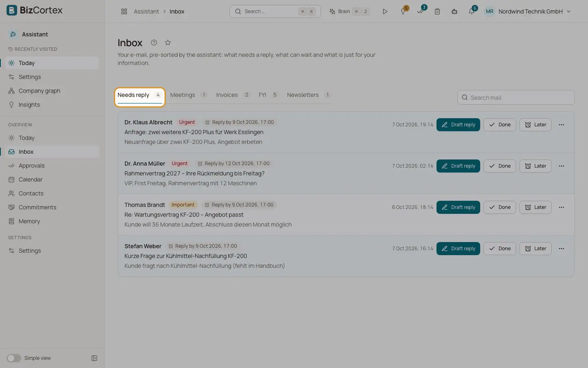Draft reply to Stefan Weber
The image size is (588, 368).
458,249
